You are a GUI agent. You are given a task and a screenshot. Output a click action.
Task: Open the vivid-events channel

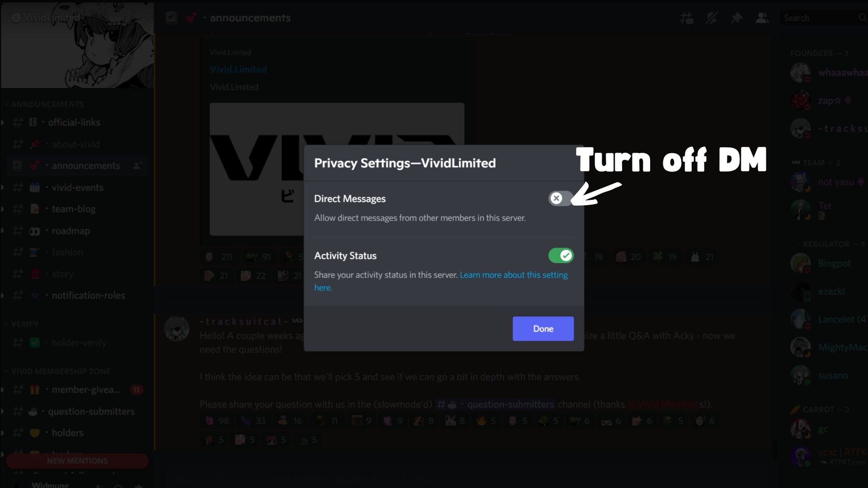(x=77, y=188)
